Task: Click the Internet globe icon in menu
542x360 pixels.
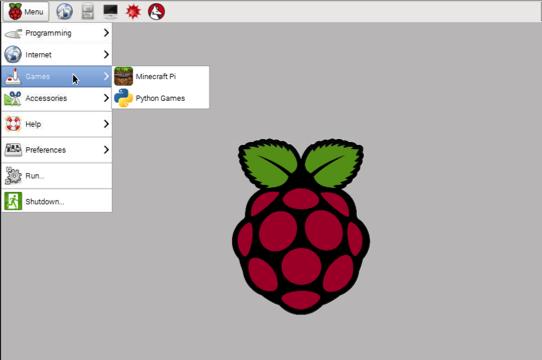Action: pyautogui.click(x=13, y=55)
